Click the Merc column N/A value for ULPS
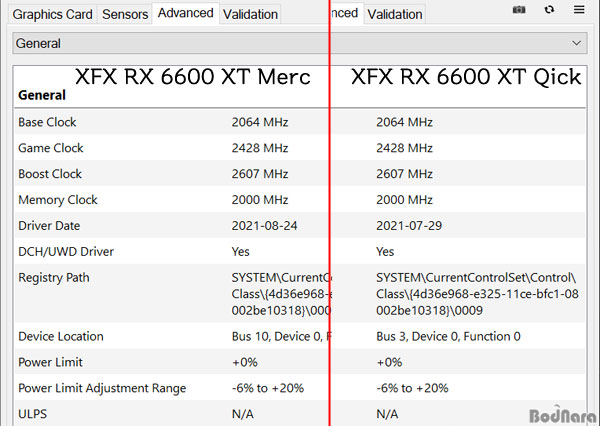The width and height of the screenshot is (600, 426). pyautogui.click(x=243, y=414)
